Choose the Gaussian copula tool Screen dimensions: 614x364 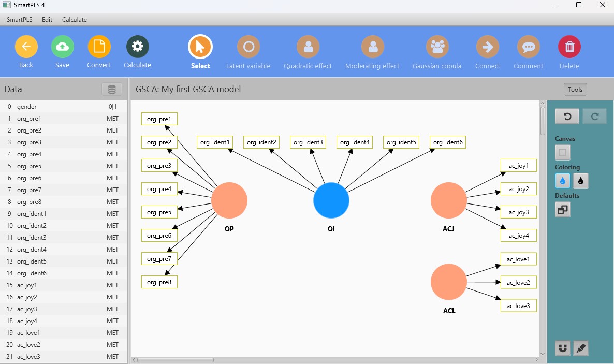437,47
